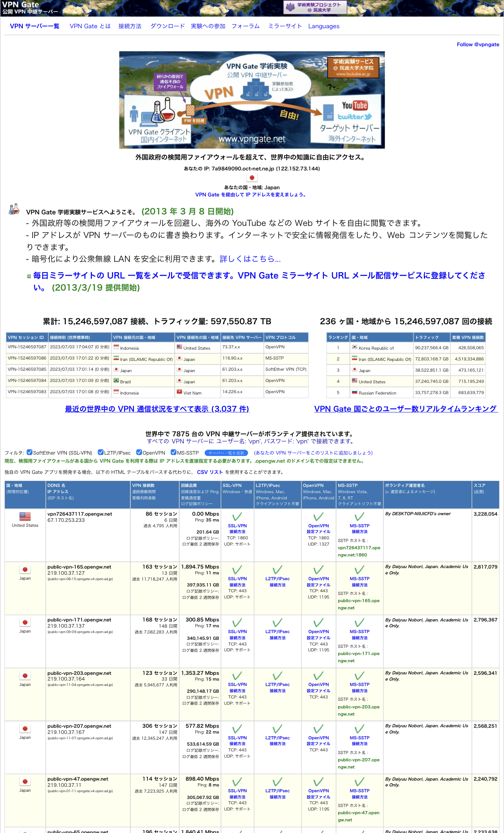
Task: Click Japan flag in public-vpn-165 row
Action: pos(25,569)
